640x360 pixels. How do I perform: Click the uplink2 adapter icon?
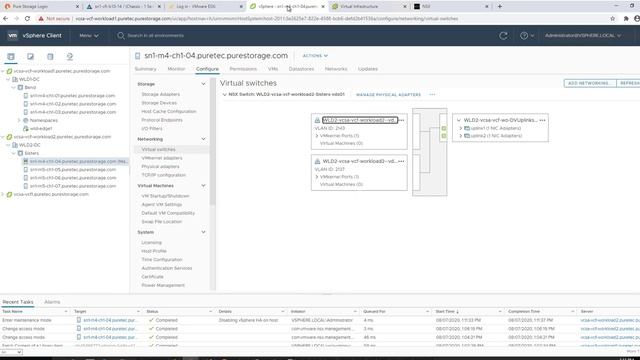[467, 136]
